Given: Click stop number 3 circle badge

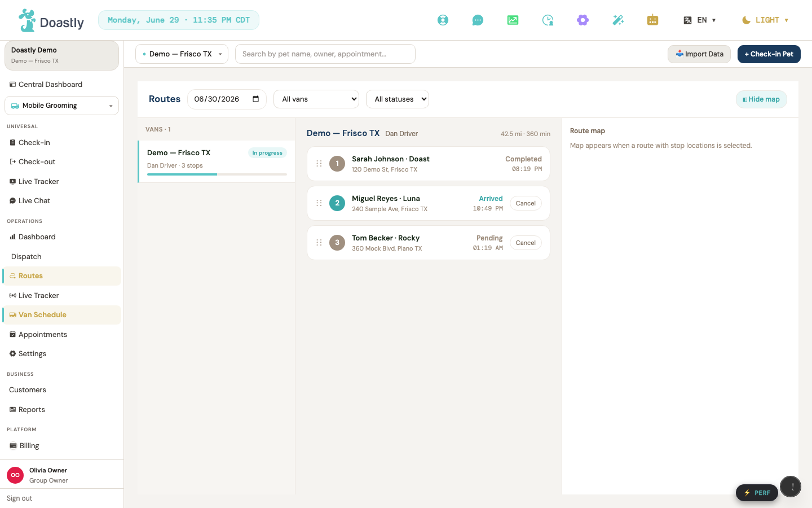Looking at the screenshot, I should tap(337, 243).
